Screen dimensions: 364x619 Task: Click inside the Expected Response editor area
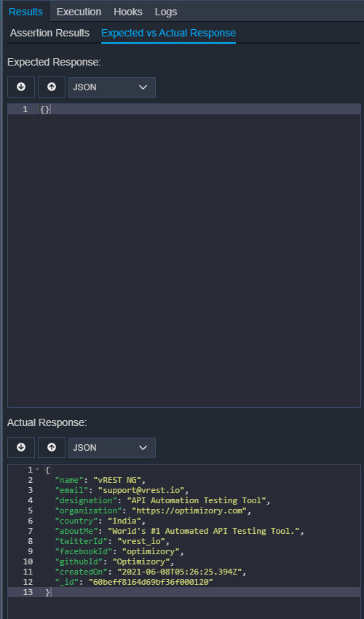pos(184,256)
